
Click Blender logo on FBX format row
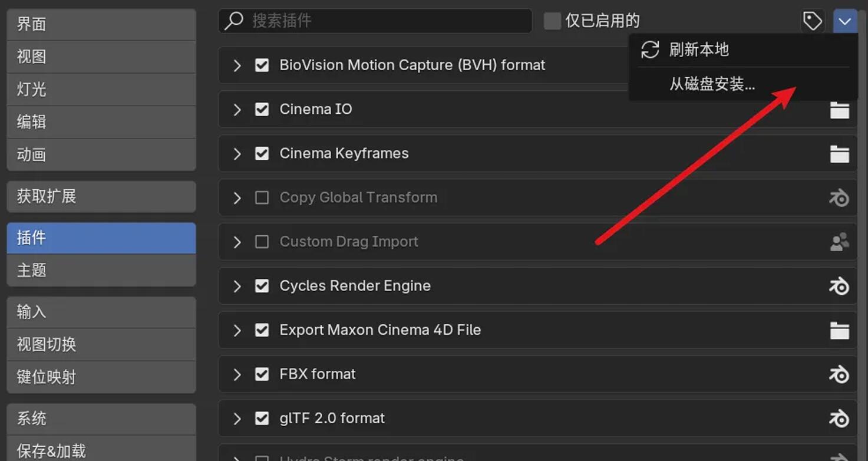[839, 375]
